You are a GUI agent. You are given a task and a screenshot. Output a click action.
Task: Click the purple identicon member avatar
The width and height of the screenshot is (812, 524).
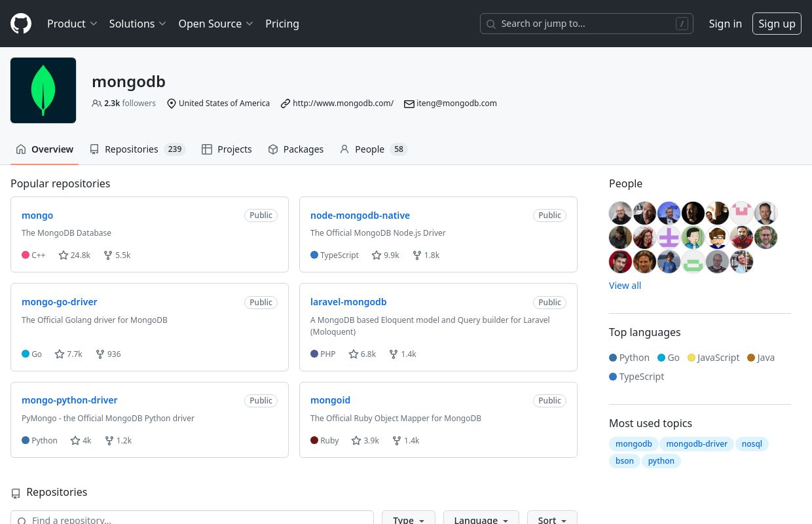(669, 237)
